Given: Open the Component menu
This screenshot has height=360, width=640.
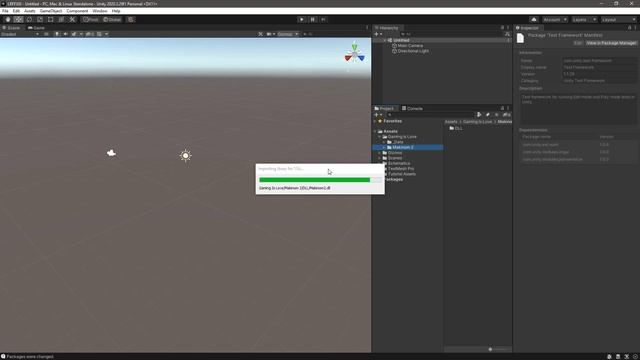Looking at the screenshot, I should (77, 11).
